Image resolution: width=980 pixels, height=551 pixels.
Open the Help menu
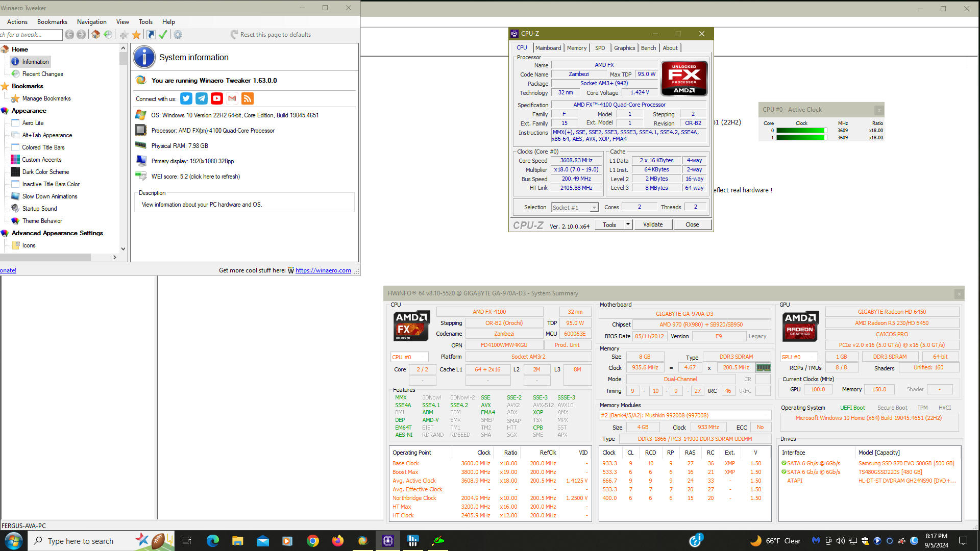coord(168,22)
